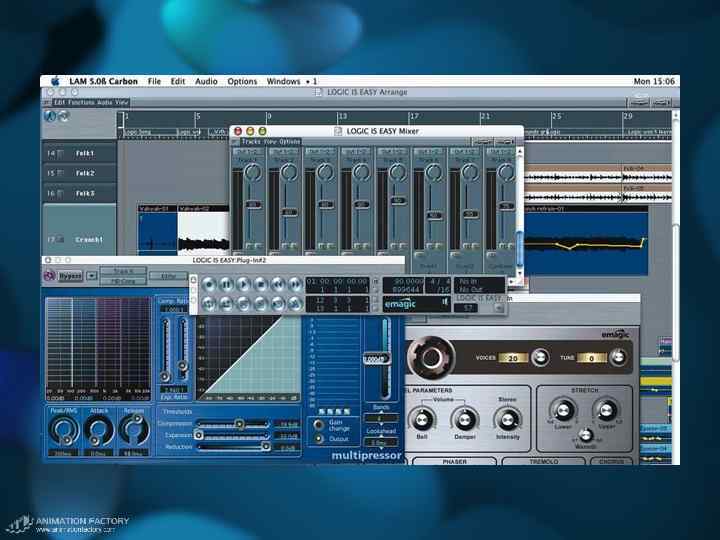The height and width of the screenshot is (540, 720).
Task: Click the TREMOLO section tab
Action: [x=544, y=461]
